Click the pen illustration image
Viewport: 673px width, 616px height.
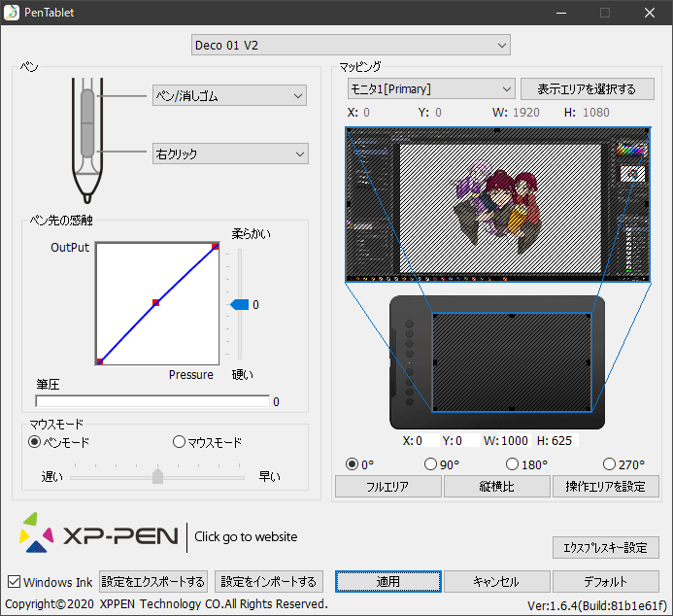(x=87, y=140)
